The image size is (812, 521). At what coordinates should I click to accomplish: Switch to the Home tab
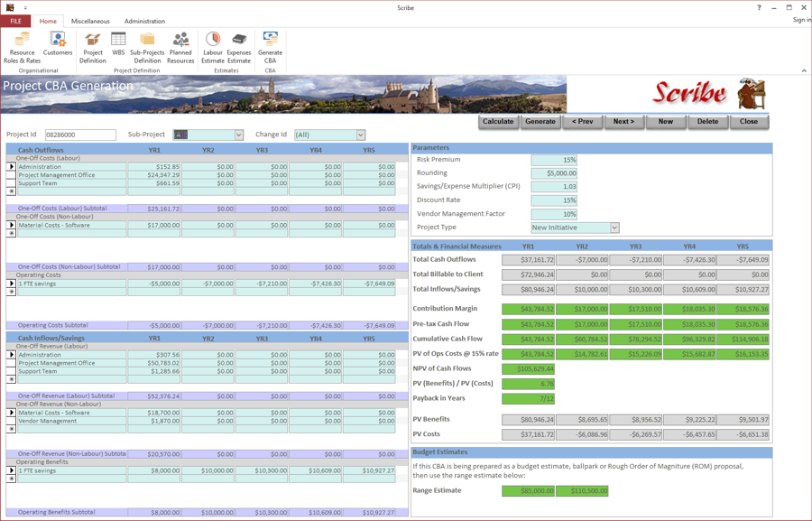click(x=48, y=22)
